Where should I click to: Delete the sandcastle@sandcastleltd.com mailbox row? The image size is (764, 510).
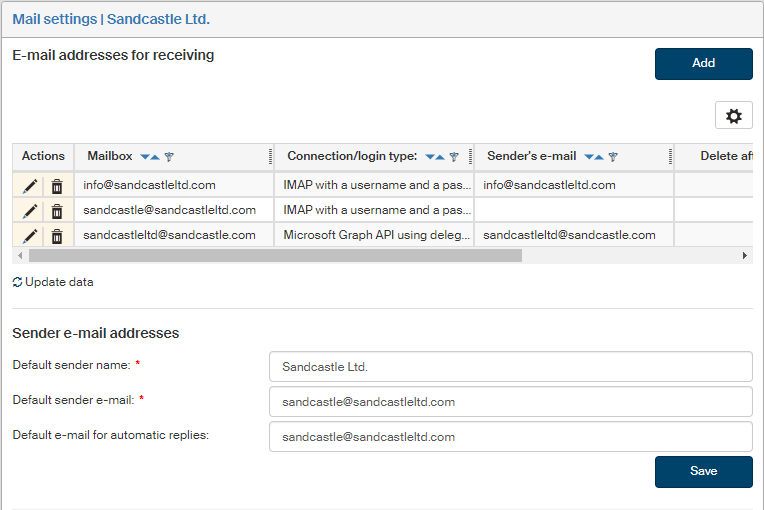pyautogui.click(x=57, y=210)
